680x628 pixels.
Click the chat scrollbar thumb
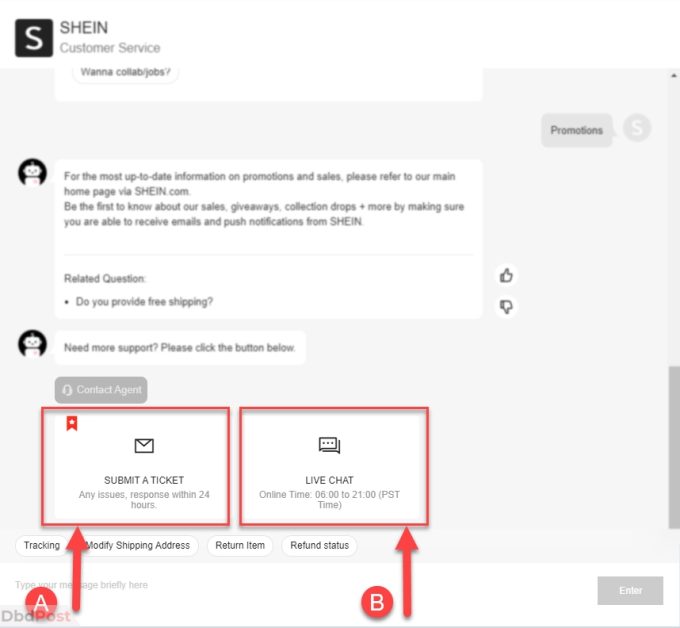point(674,447)
